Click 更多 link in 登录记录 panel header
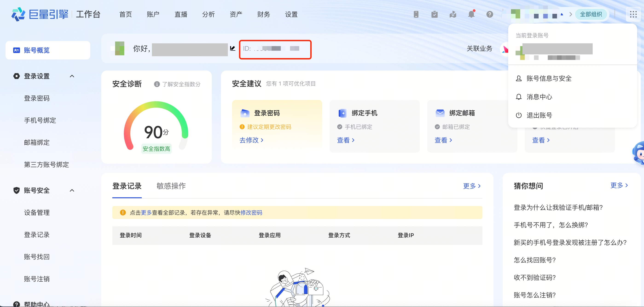 pos(472,186)
